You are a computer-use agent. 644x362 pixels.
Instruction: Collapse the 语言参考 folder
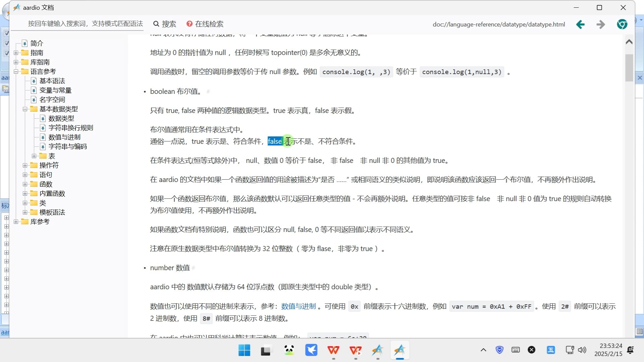(16, 71)
